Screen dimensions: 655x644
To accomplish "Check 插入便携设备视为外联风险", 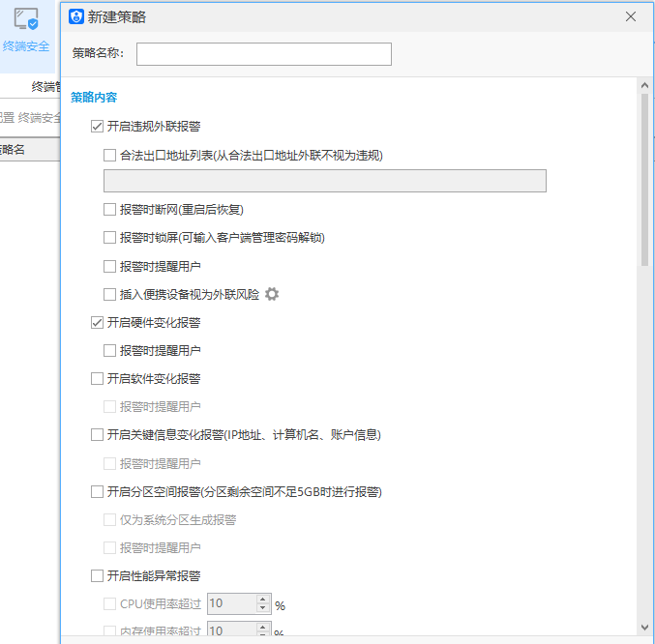I will [110, 294].
